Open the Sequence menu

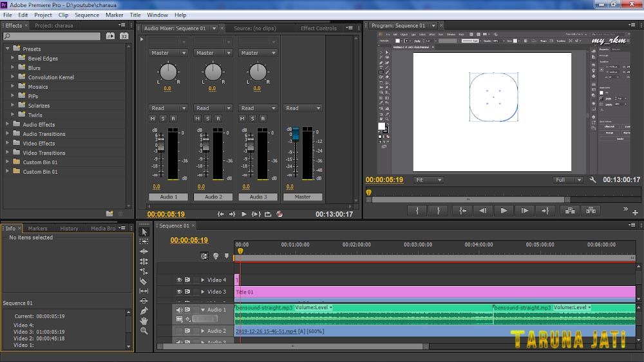pos(87,15)
